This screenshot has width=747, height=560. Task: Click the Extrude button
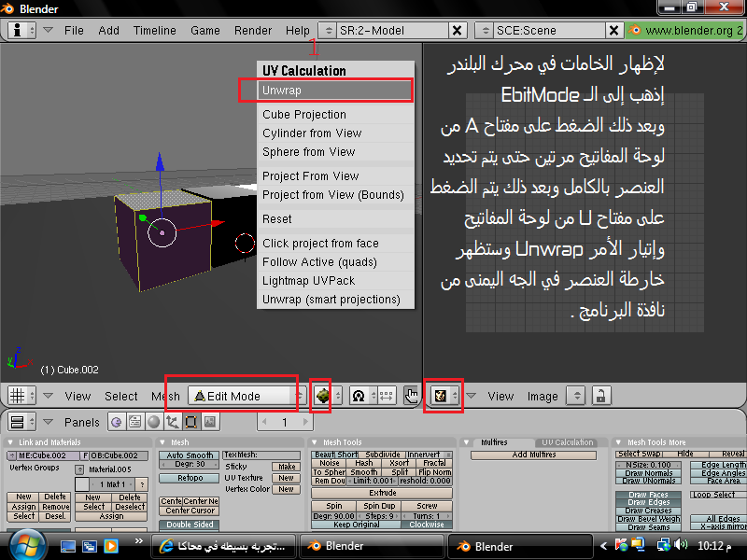[382, 493]
